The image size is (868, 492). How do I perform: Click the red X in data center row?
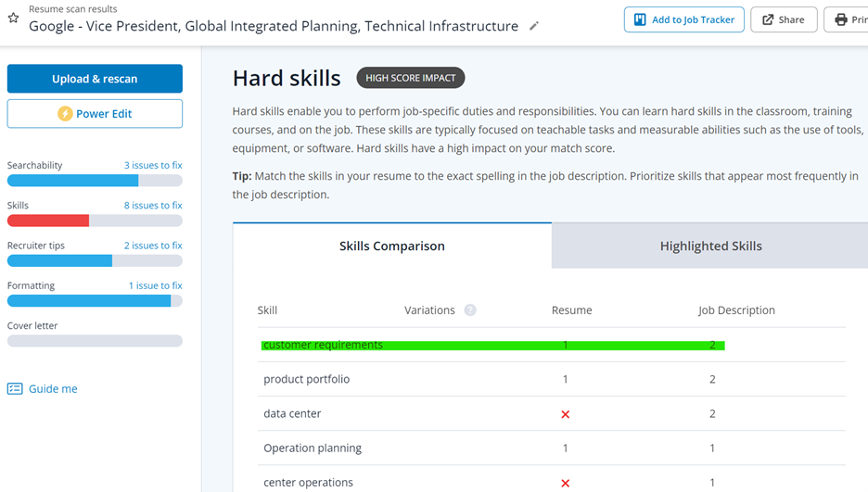(x=565, y=414)
